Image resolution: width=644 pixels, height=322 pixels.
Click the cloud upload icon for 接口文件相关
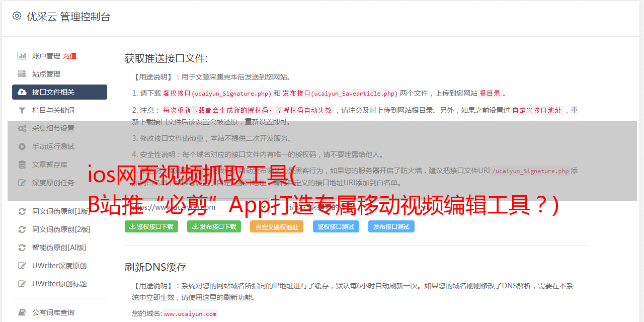click(x=22, y=92)
